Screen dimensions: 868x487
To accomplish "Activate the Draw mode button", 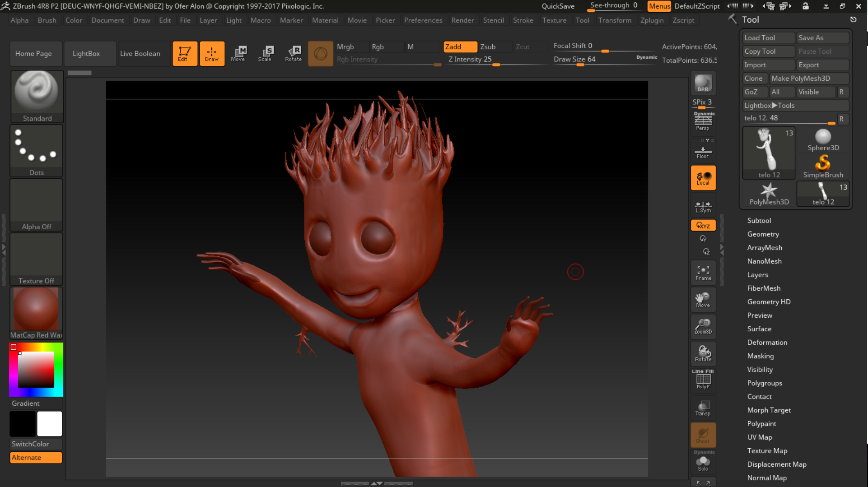I will 212,54.
